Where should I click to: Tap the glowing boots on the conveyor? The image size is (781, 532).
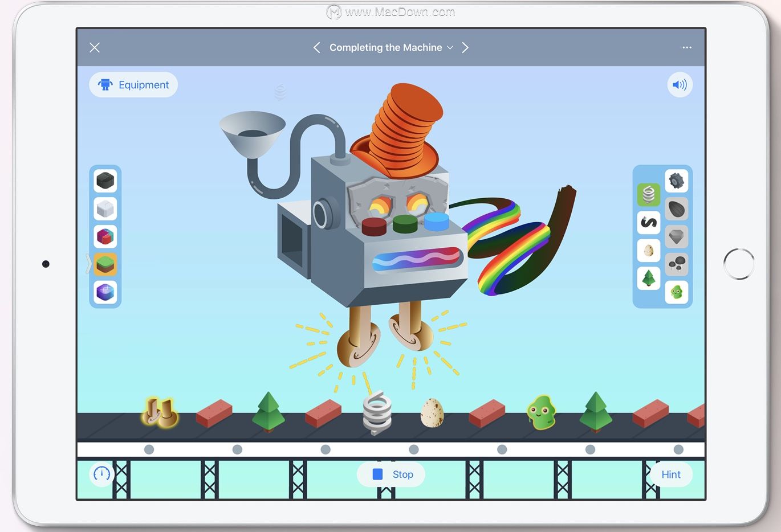(160, 412)
